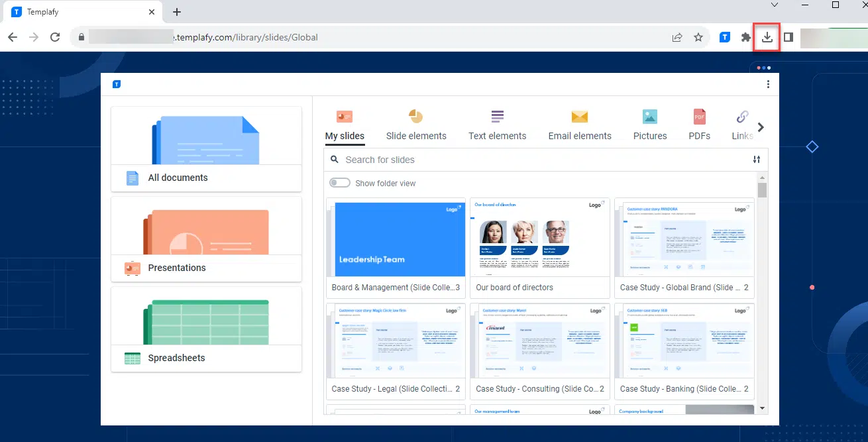The image size is (868, 442).
Task: Open filter settings beside slide search
Action: 757,160
